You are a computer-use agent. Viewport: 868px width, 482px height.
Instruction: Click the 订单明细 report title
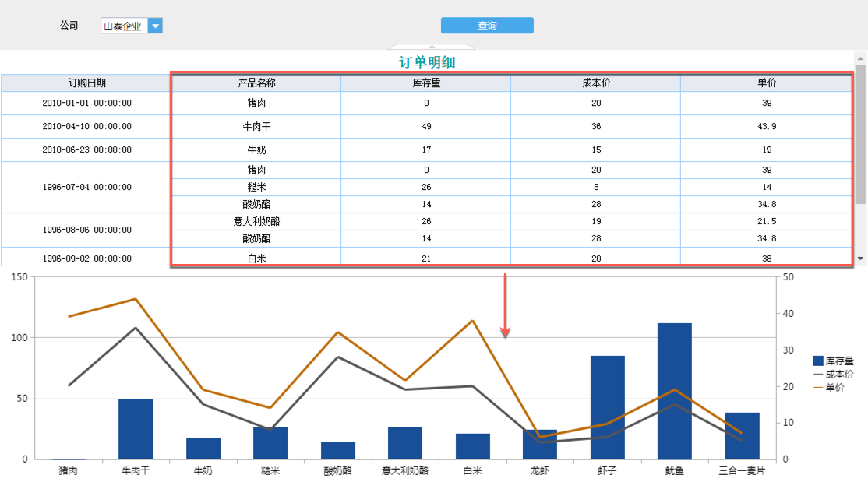click(x=427, y=62)
